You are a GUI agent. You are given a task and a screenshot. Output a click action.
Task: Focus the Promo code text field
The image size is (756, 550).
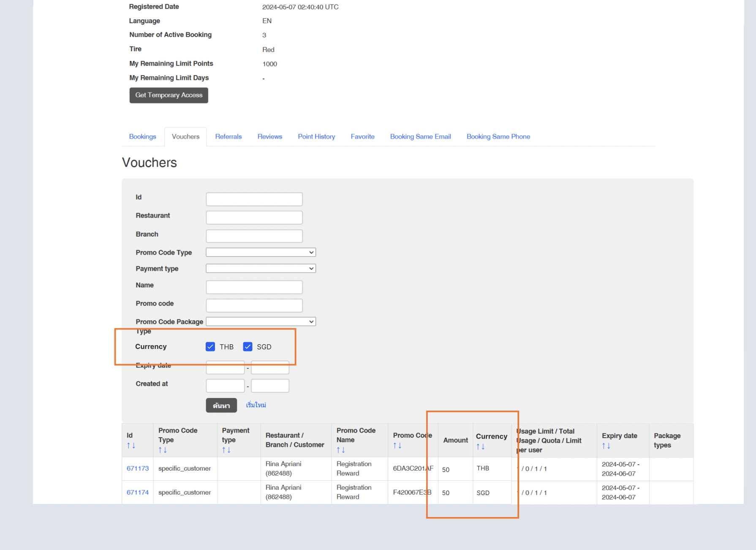[254, 305]
